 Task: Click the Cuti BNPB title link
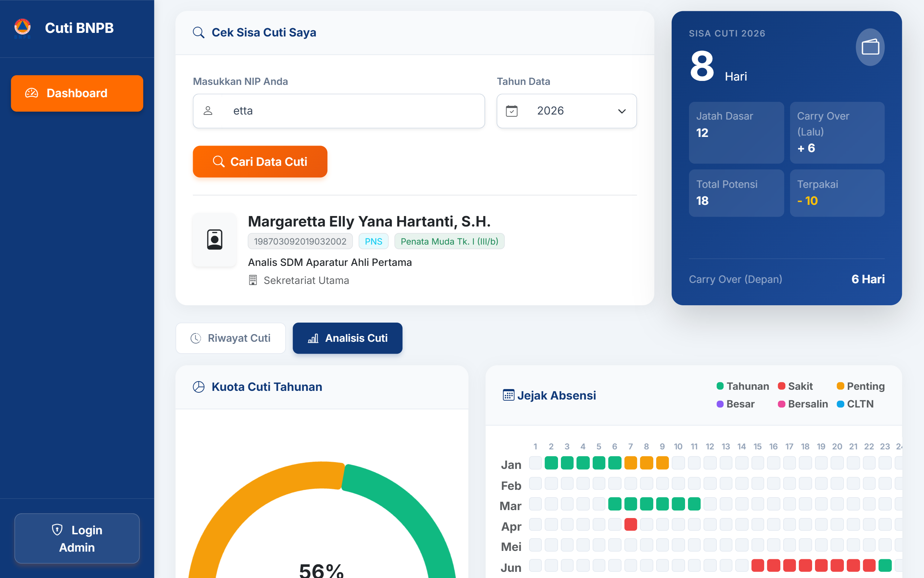click(x=79, y=28)
